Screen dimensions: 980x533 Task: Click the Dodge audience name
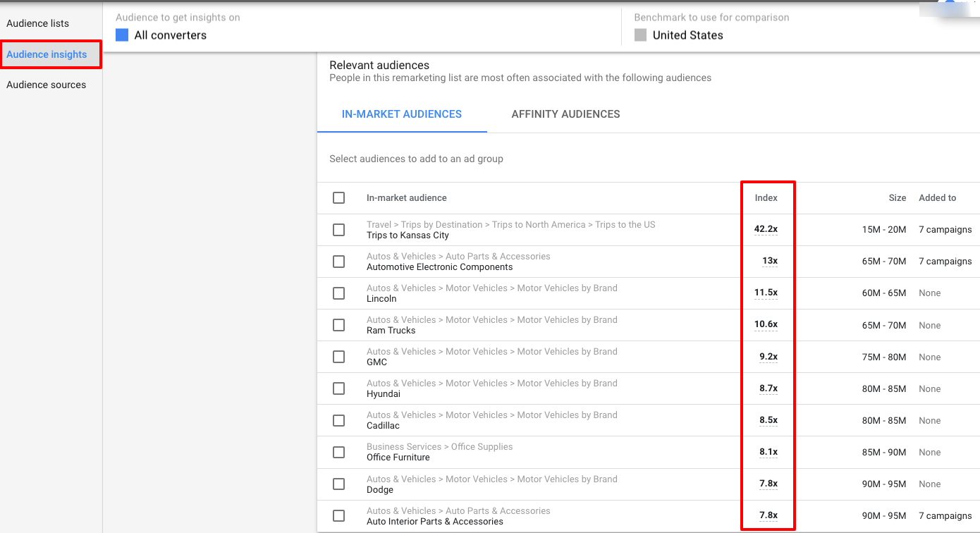tap(380, 490)
